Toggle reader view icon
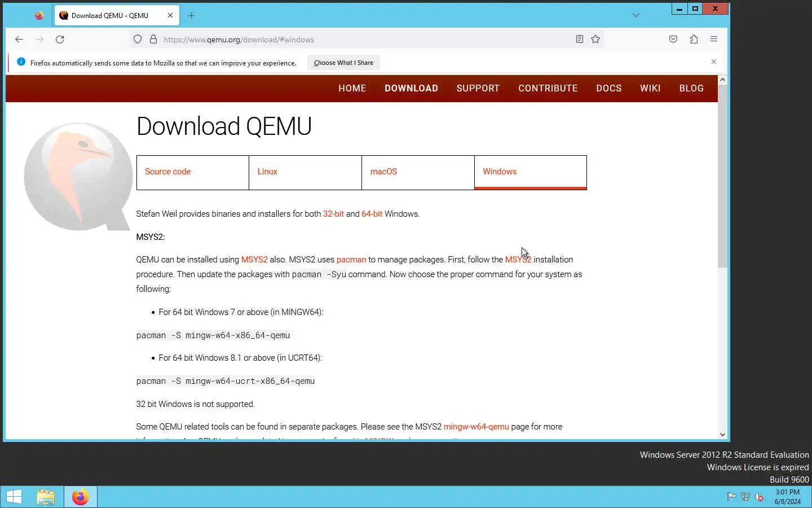This screenshot has height=508, width=812. tap(579, 40)
